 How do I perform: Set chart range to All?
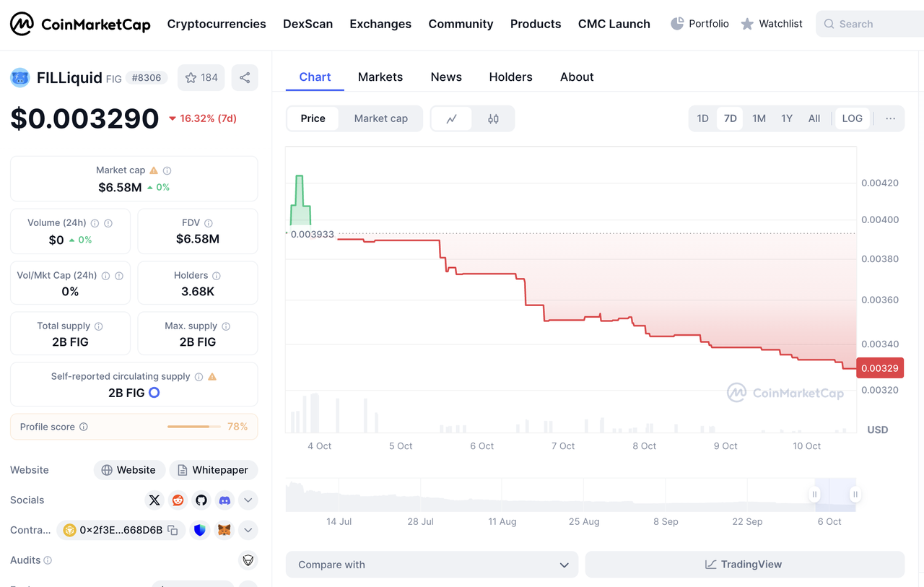click(x=814, y=118)
